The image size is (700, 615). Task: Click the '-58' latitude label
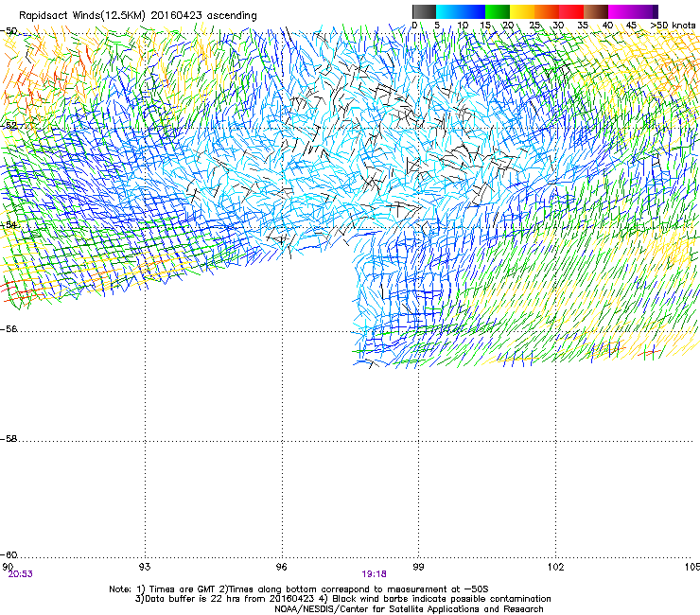click(9, 439)
